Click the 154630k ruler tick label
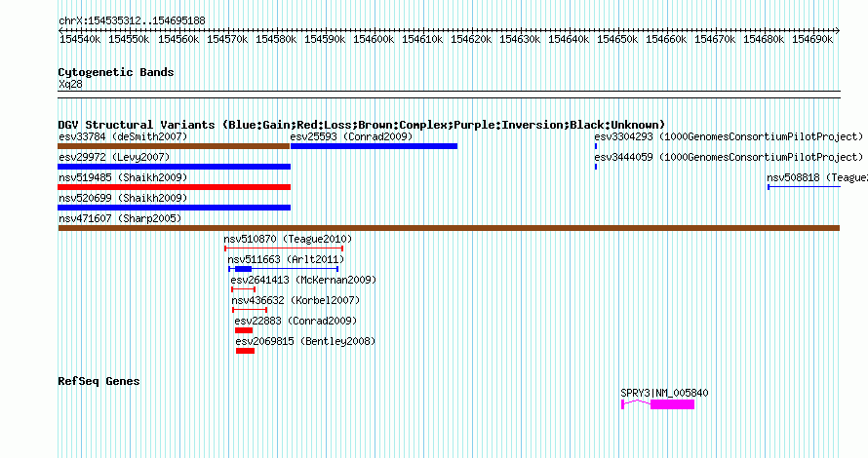Image resolution: width=868 pixels, height=458 pixels. [519, 39]
